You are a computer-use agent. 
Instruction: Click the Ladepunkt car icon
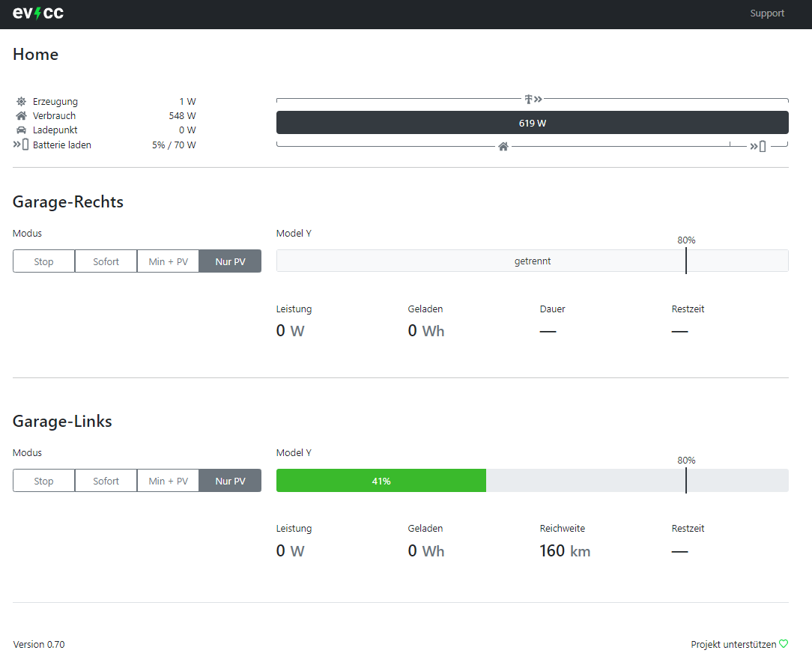(21, 130)
